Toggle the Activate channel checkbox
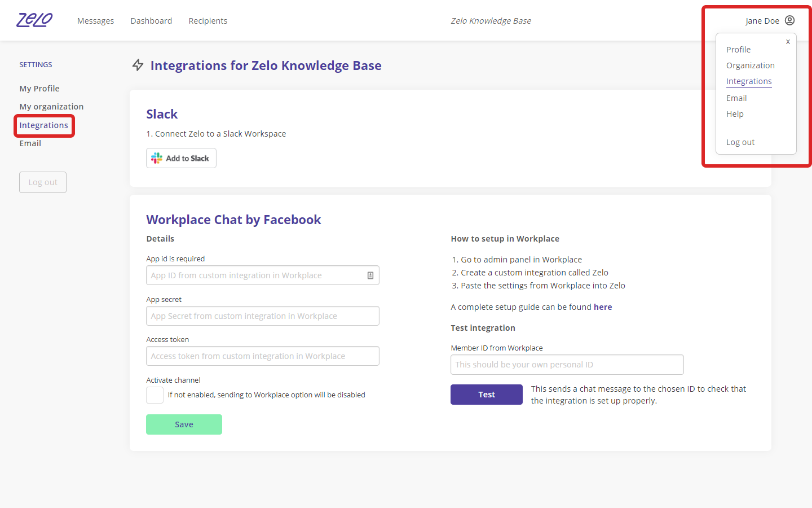Image resolution: width=812 pixels, height=508 pixels. tap(155, 395)
